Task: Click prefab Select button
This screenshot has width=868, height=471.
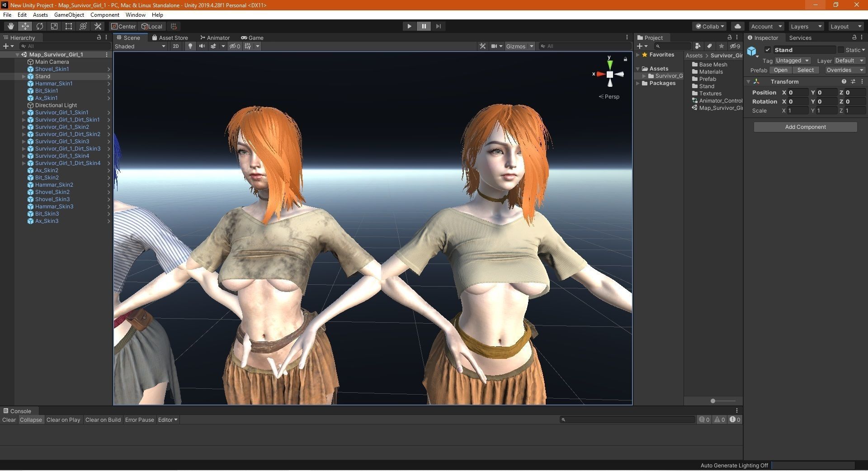Action: [805, 70]
